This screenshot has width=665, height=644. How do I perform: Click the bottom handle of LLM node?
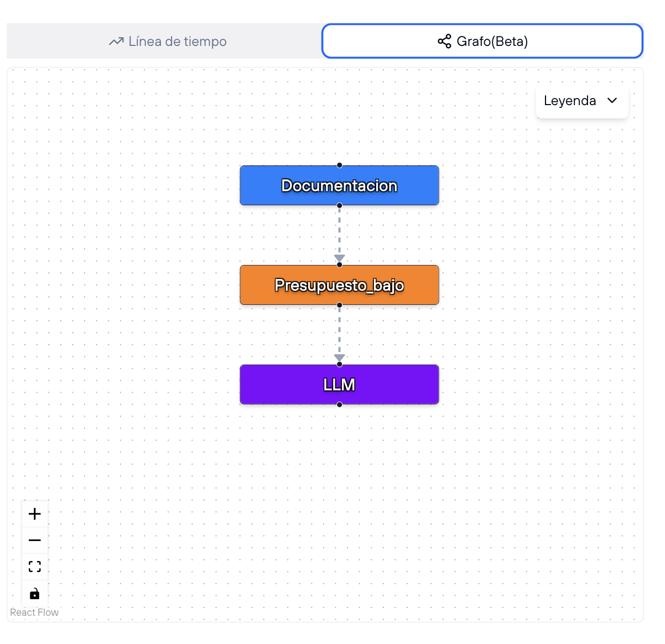tap(340, 404)
